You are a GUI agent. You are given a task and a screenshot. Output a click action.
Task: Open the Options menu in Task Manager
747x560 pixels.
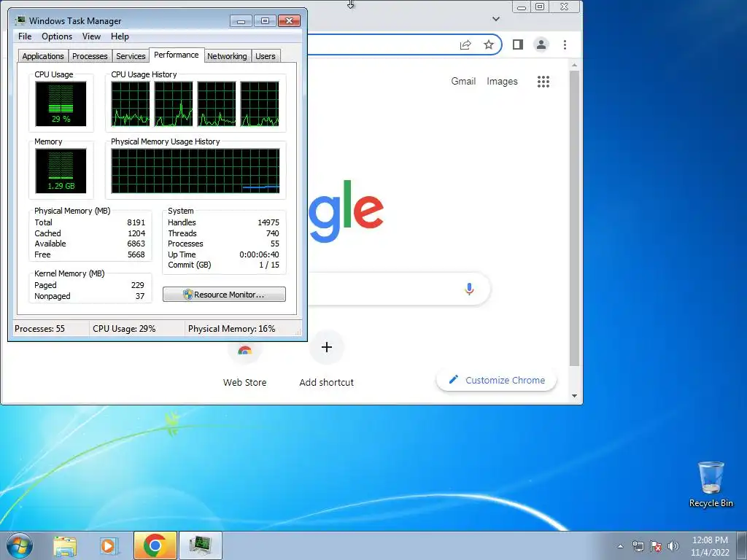(57, 36)
